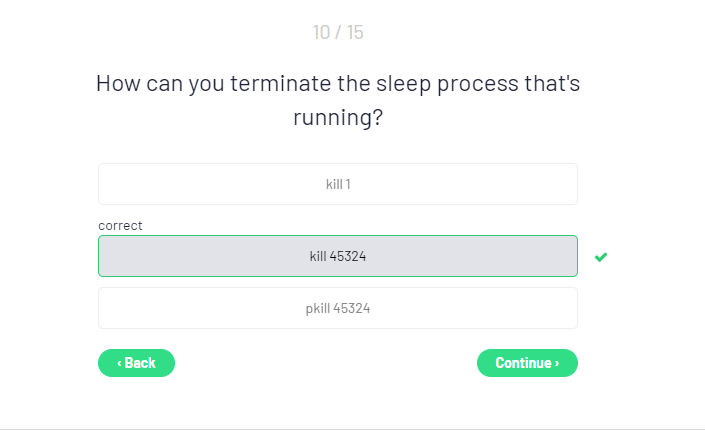Pick the "pkill 45324" answer option

pyautogui.click(x=337, y=308)
